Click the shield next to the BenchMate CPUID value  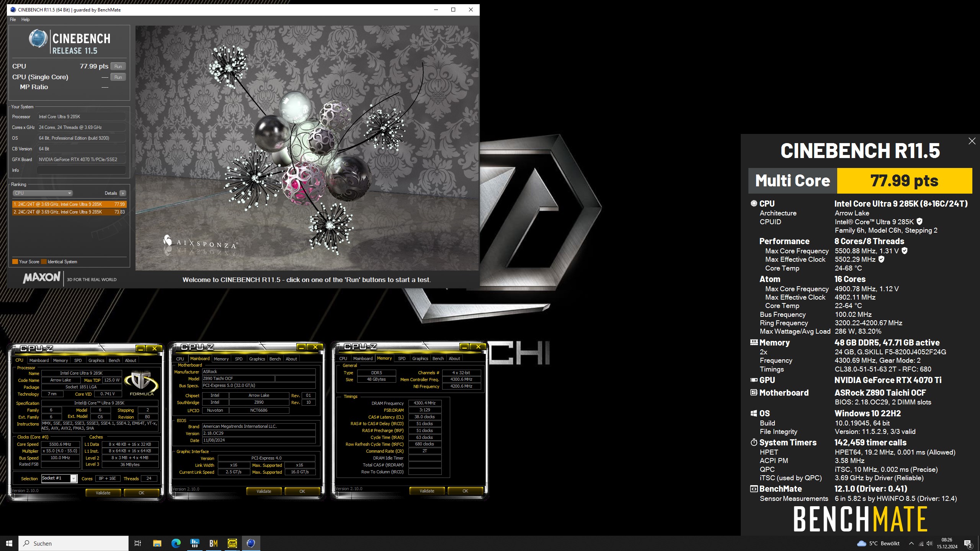click(x=920, y=222)
